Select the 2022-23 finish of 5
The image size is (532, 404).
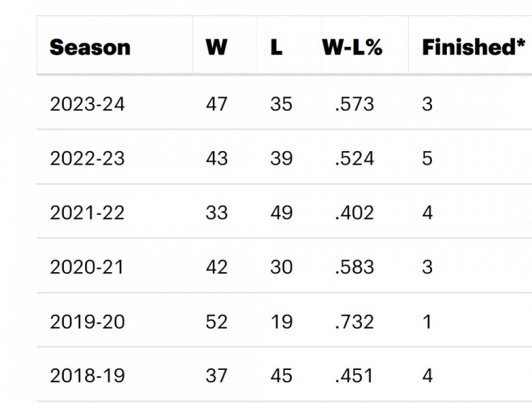click(x=427, y=158)
